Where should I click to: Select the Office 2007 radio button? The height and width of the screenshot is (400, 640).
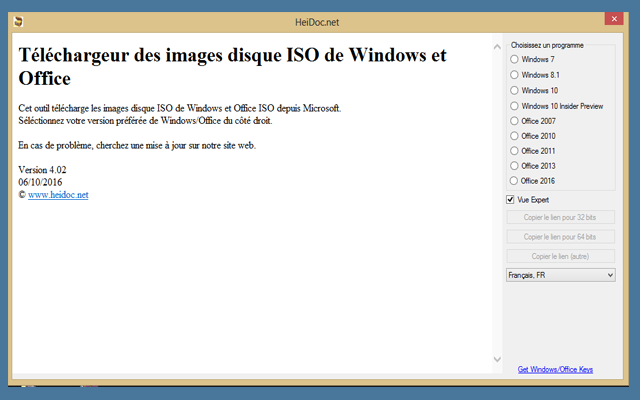[x=514, y=121]
